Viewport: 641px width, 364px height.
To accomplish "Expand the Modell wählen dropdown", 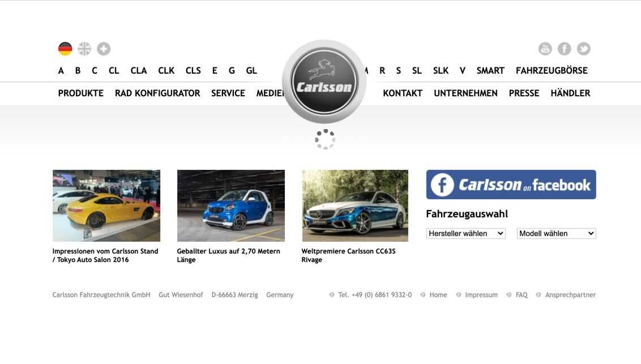I will [556, 233].
